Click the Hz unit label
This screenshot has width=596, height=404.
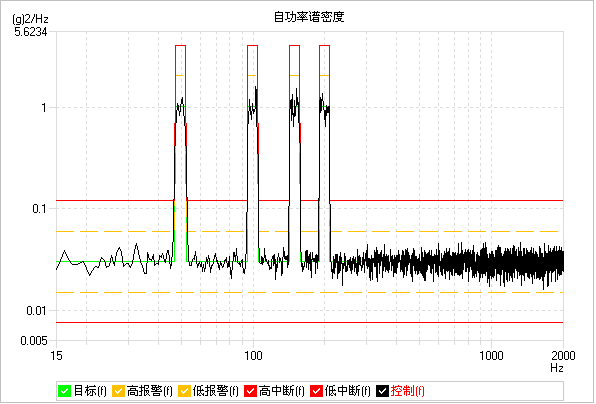click(557, 368)
